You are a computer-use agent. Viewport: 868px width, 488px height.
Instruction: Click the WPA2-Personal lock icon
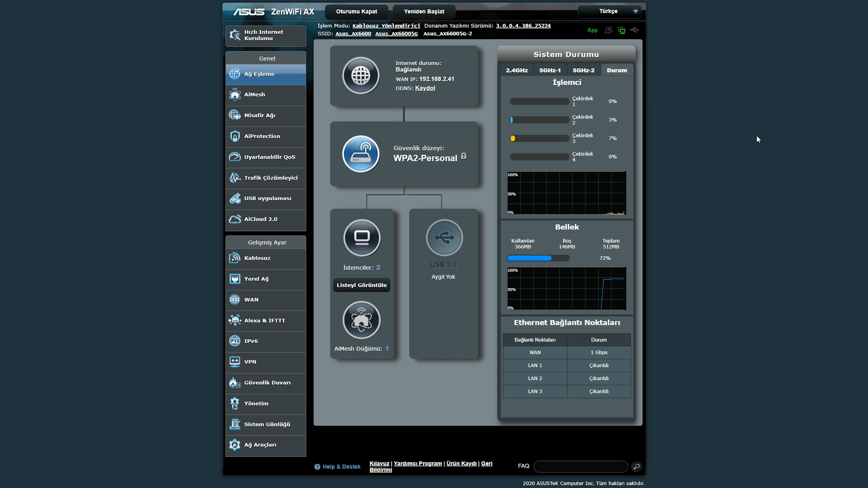coord(464,156)
